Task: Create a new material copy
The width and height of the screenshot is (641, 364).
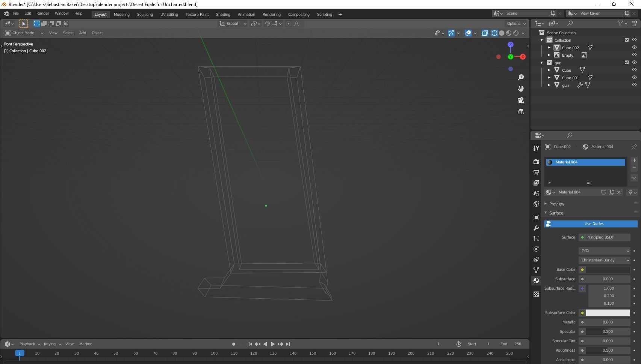Action: pos(611,192)
